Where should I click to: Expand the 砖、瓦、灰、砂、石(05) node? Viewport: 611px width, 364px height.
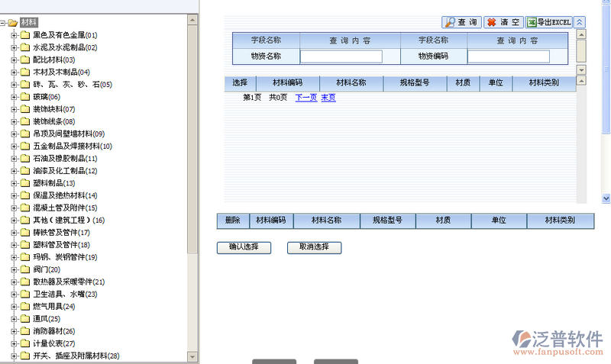pos(14,85)
